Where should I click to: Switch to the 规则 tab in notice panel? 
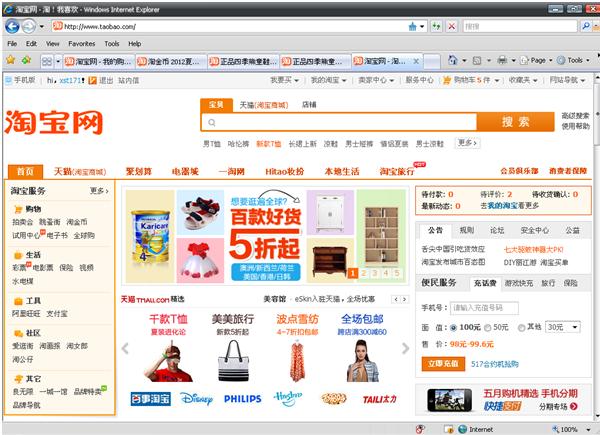[x=466, y=230]
